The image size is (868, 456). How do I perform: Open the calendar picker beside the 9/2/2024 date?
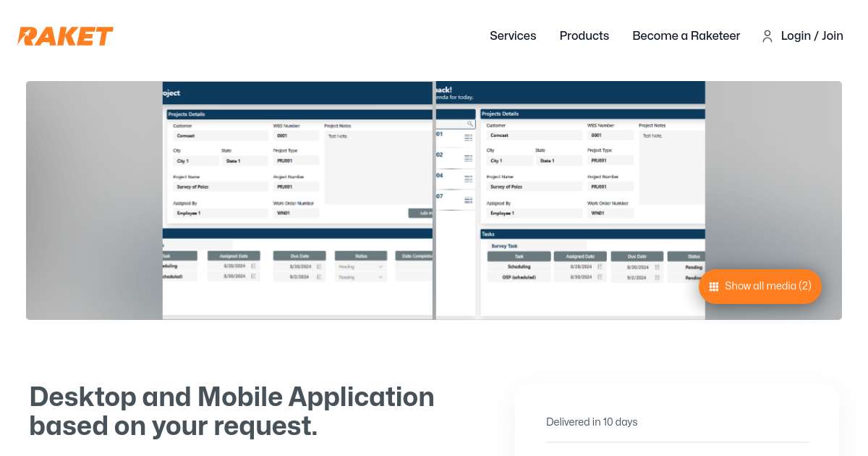point(656,276)
